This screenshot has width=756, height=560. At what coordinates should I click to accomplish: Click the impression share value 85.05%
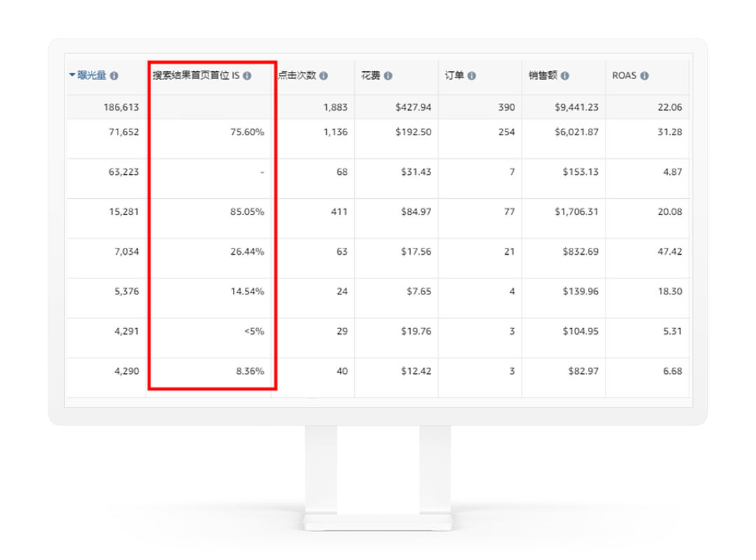247,211
